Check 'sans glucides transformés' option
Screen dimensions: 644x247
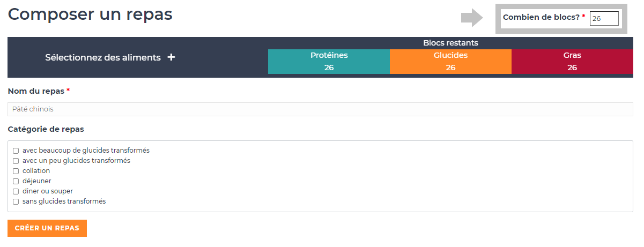[x=16, y=201]
